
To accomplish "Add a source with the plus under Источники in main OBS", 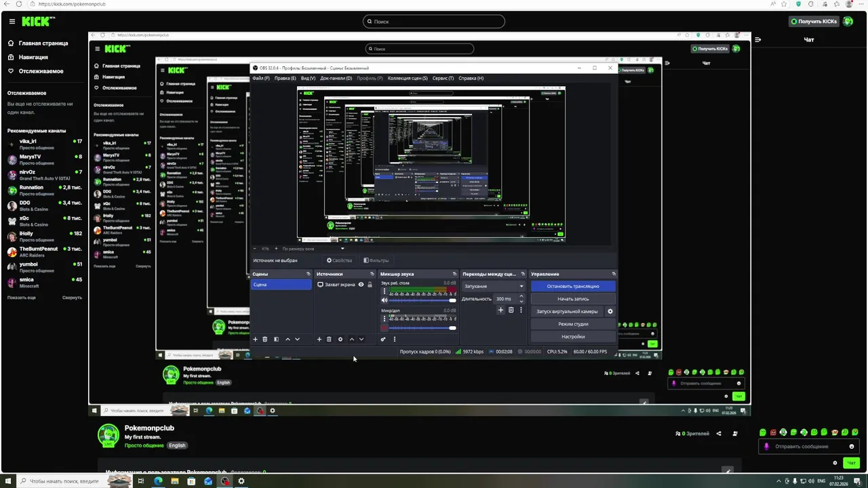I will (319, 340).
